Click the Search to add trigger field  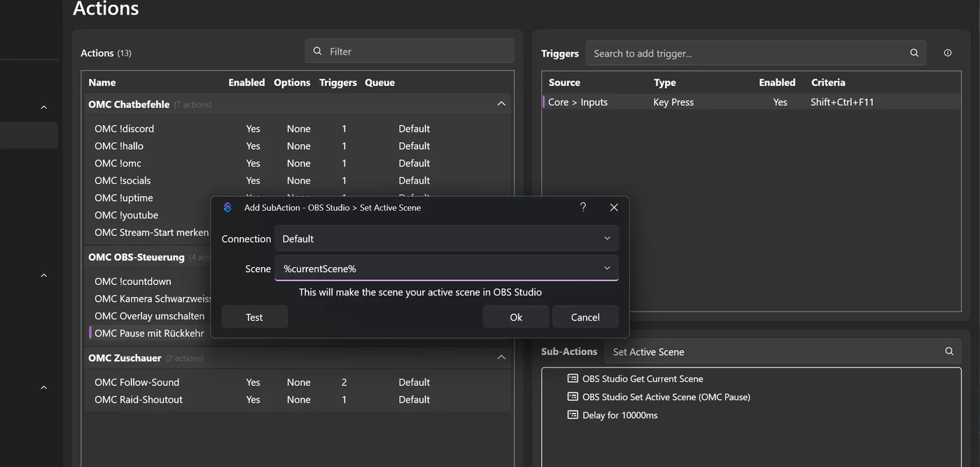756,53
